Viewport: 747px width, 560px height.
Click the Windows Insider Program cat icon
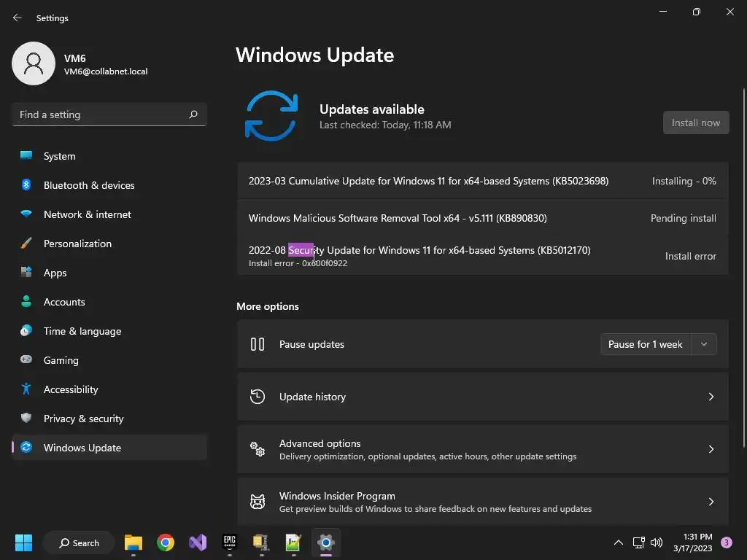pos(258,502)
